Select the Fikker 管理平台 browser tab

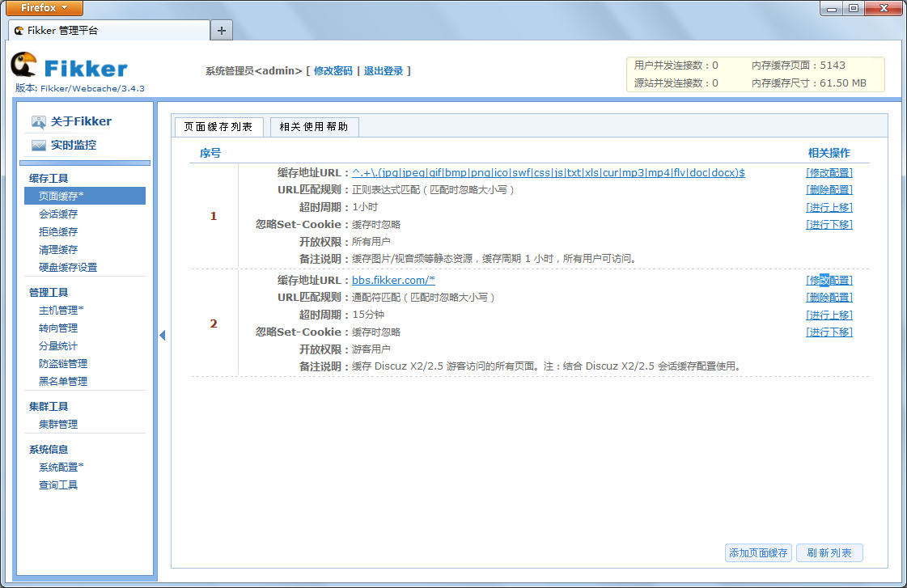[108, 30]
